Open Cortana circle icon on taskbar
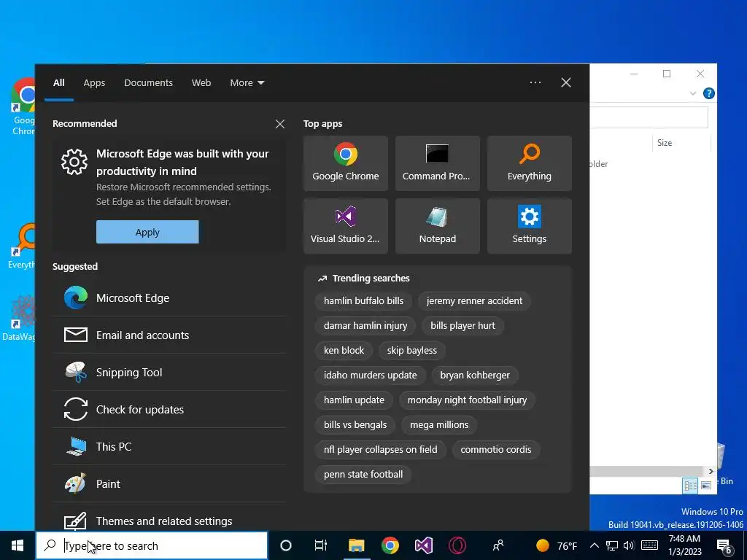 285,545
